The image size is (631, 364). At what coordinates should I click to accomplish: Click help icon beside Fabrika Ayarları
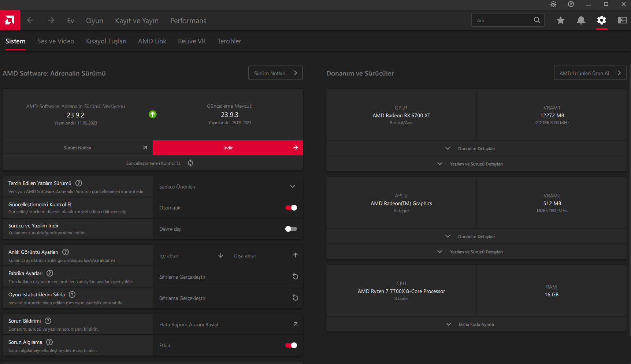click(x=50, y=273)
